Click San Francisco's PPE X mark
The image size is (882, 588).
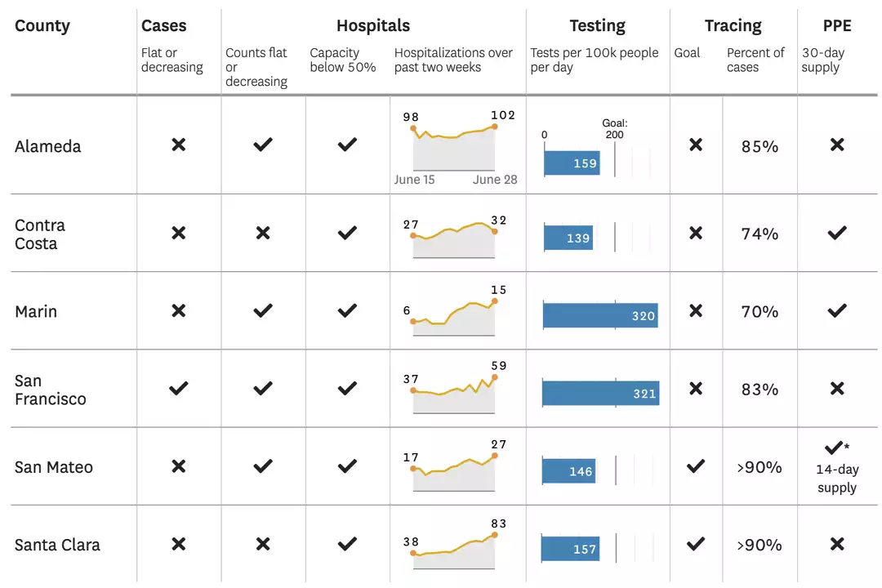tap(836, 389)
